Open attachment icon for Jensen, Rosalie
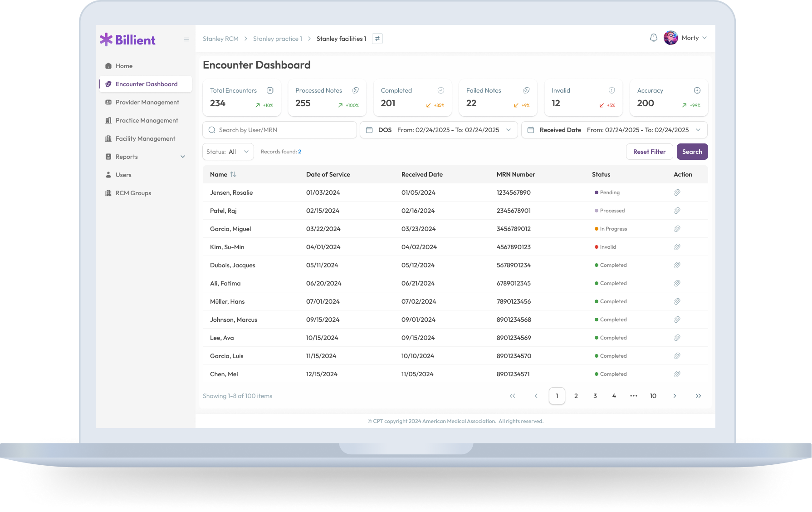 (x=677, y=192)
